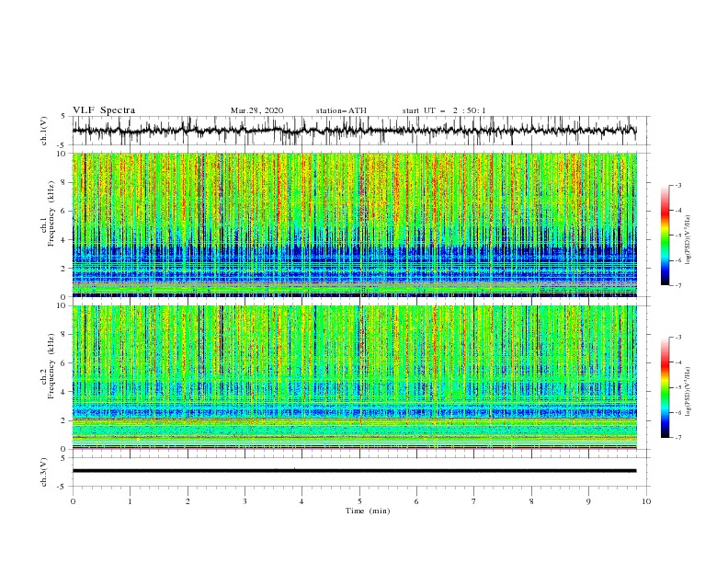Viewport: 728px width, 563px height.
Task: Click the "4" kHz tick on ch.2 frequency axis
Action: point(65,392)
